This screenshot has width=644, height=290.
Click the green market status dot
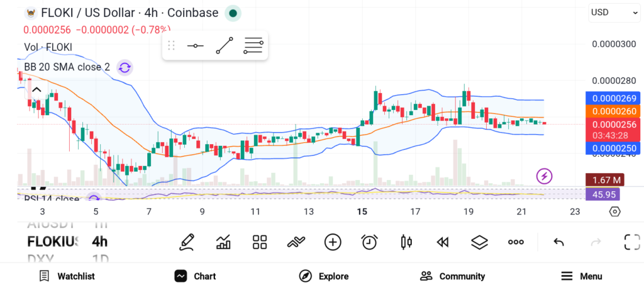coord(233,14)
